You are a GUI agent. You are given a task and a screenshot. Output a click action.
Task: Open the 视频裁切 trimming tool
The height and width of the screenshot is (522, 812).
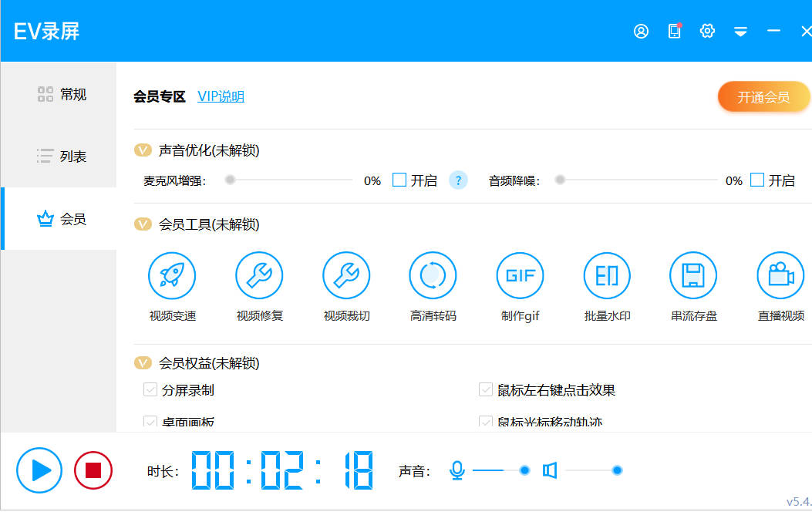click(346, 276)
